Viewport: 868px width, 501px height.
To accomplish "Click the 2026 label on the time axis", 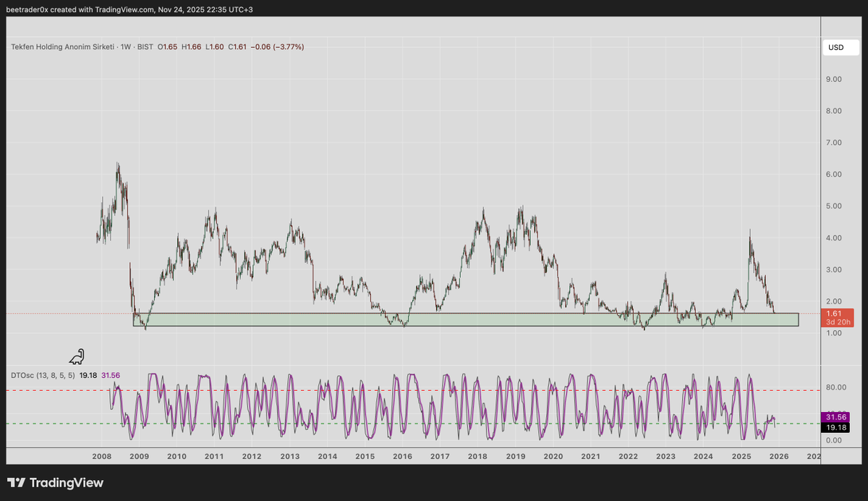I will pyautogui.click(x=778, y=457).
